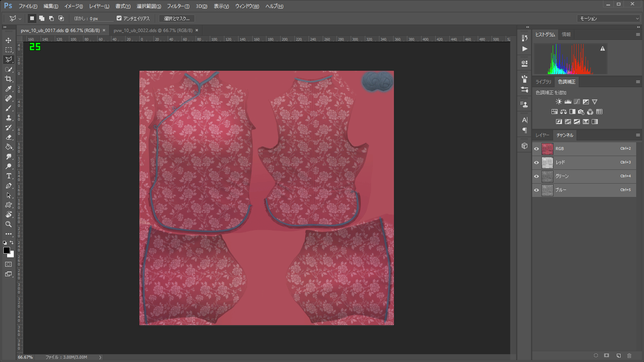The height and width of the screenshot is (362, 644).
Task: Switch to the Layers (レイヤー) tab
Action: click(x=542, y=135)
